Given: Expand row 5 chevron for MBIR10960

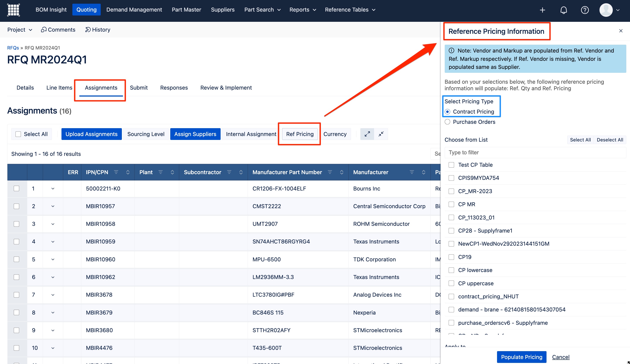Looking at the screenshot, I should [53, 259].
